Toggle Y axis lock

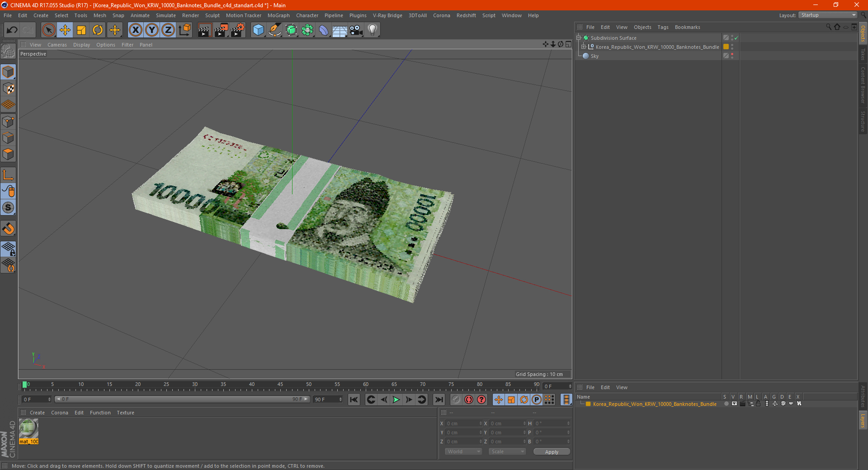click(152, 30)
